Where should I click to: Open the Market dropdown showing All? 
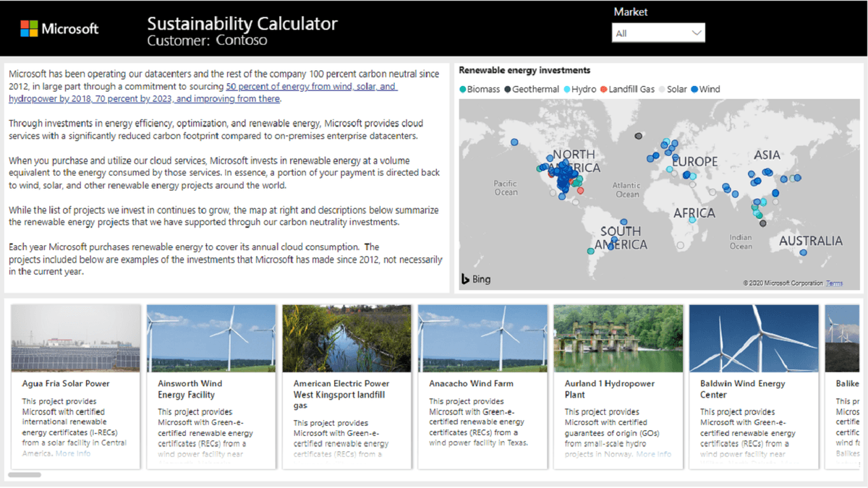point(658,33)
